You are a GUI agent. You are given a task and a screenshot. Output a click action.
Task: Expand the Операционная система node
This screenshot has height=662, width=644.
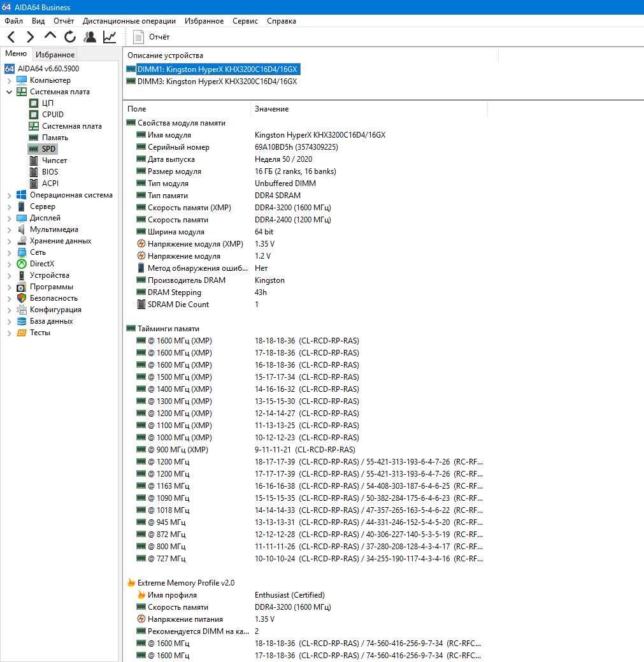[10, 195]
